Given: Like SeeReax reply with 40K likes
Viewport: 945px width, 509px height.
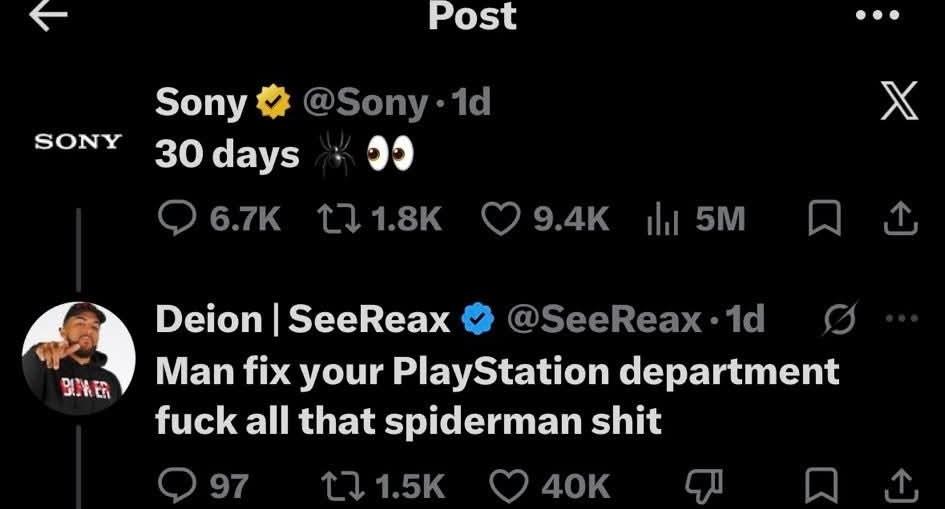Looking at the screenshot, I should (x=509, y=486).
